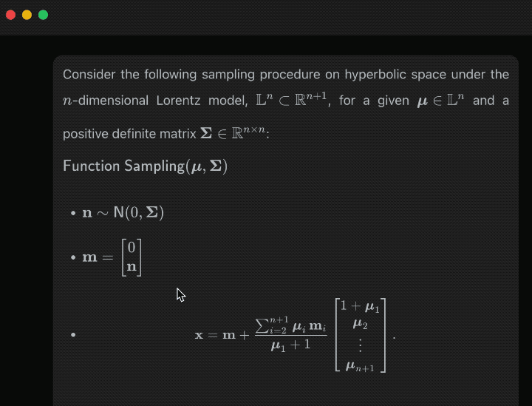The height and width of the screenshot is (406, 532).
Task: Click the summation numerator of the fraction
Action: (x=290, y=325)
